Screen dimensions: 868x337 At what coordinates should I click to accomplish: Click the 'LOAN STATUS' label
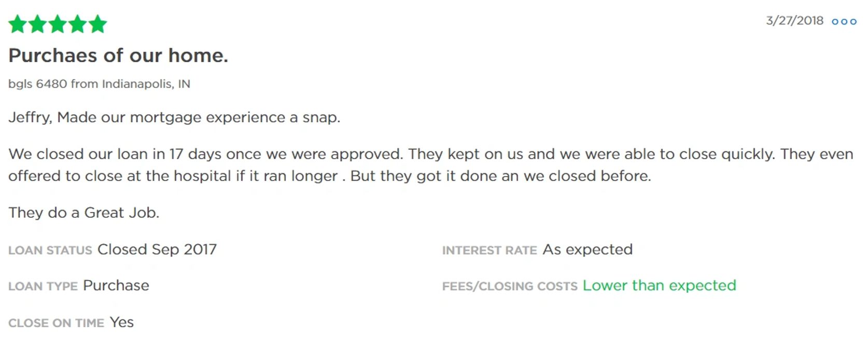[50, 250]
